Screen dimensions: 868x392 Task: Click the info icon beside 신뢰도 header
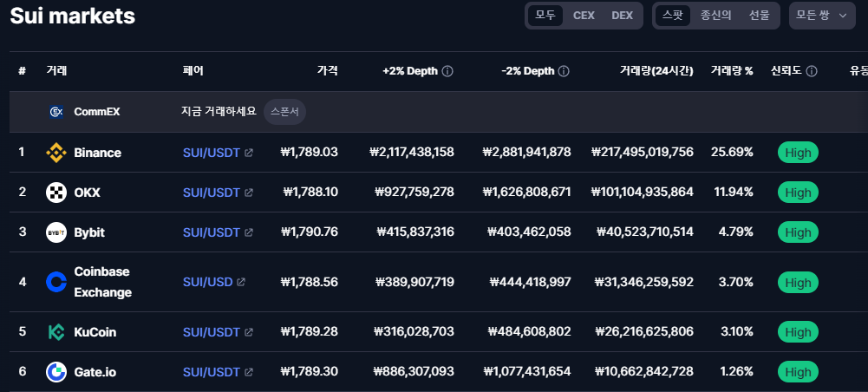click(812, 71)
